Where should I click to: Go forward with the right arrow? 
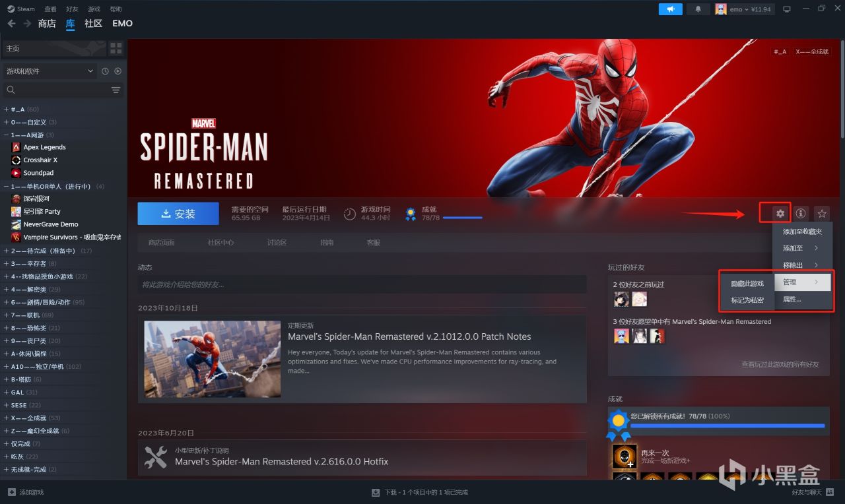point(27,24)
